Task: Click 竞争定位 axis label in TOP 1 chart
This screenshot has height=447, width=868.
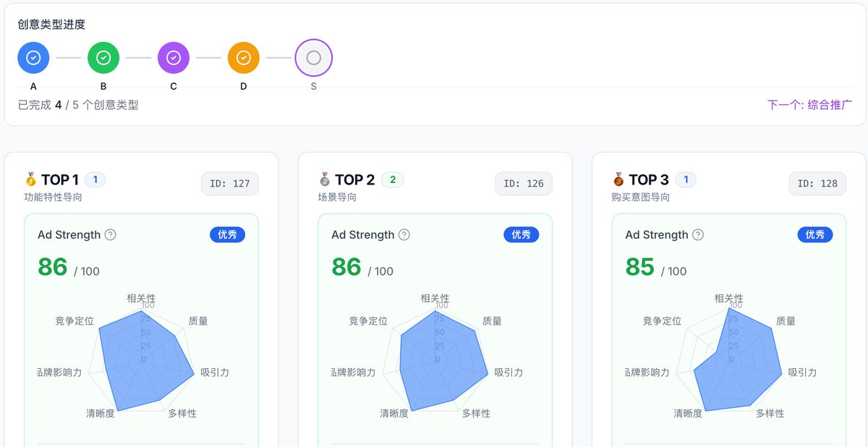Action: pos(75,320)
